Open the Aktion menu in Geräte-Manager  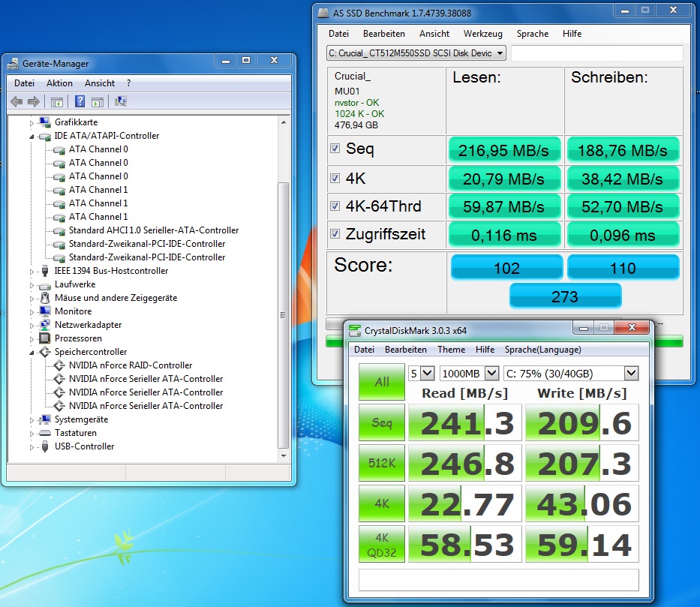click(59, 83)
